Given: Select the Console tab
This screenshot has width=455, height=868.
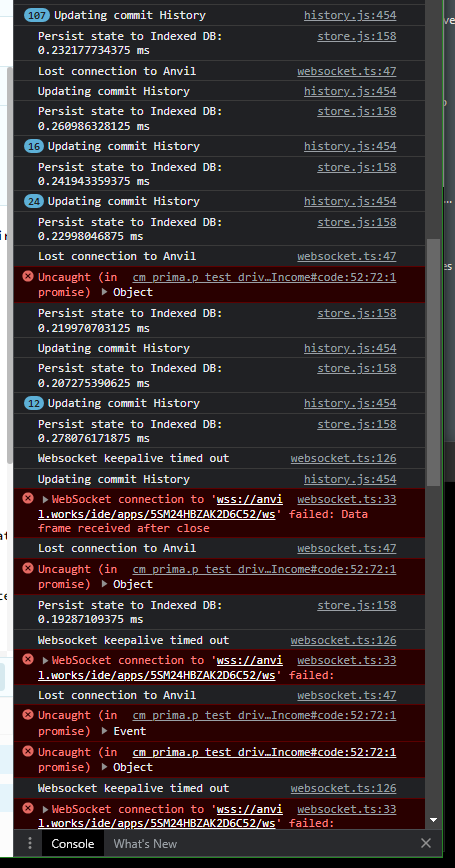Looking at the screenshot, I should (x=73, y=844).
